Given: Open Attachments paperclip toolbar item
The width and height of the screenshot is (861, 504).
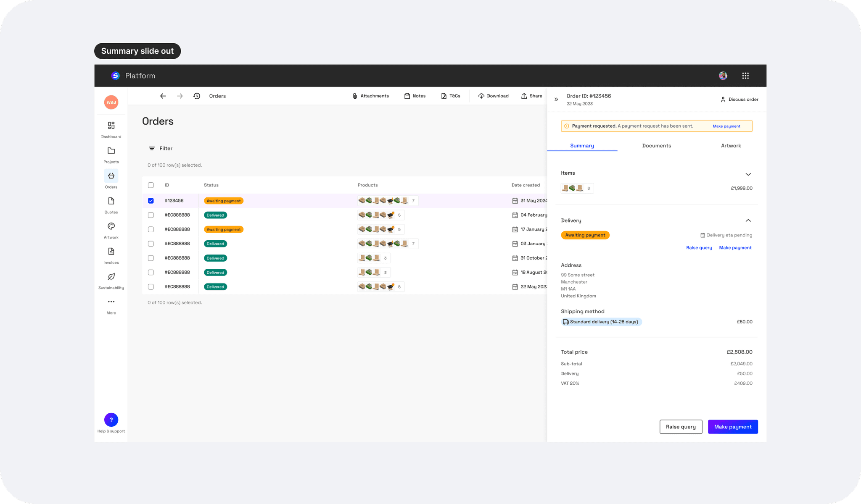Looking at the screenshot, I should pyautogui.click(x=370, y=96).
